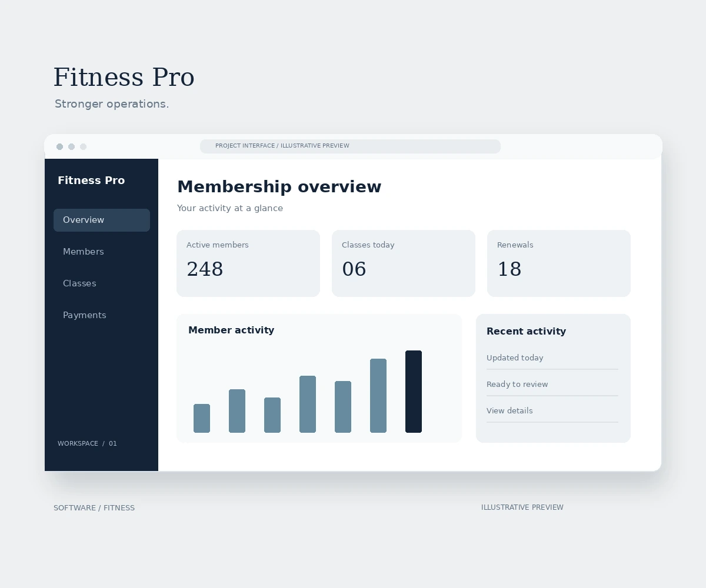Open the Active members card
This screenshot has height=588, width=706.
248,263
